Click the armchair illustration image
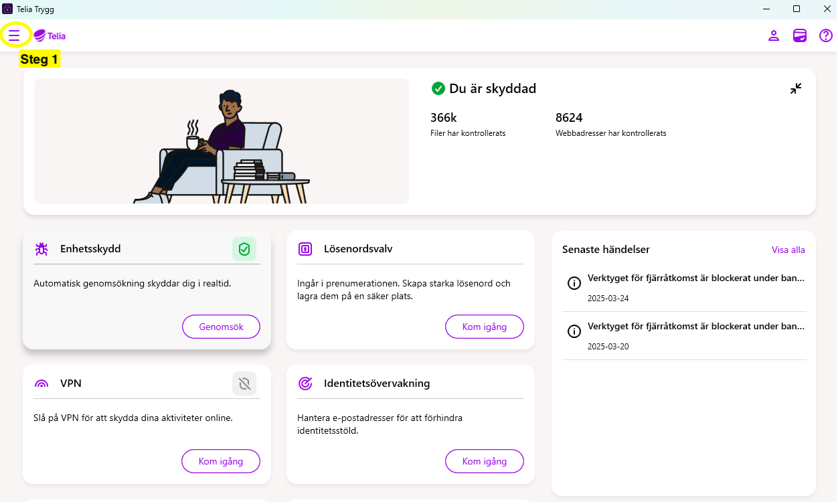The width and height of the screenshot is (838, 504). click(222, 141)
